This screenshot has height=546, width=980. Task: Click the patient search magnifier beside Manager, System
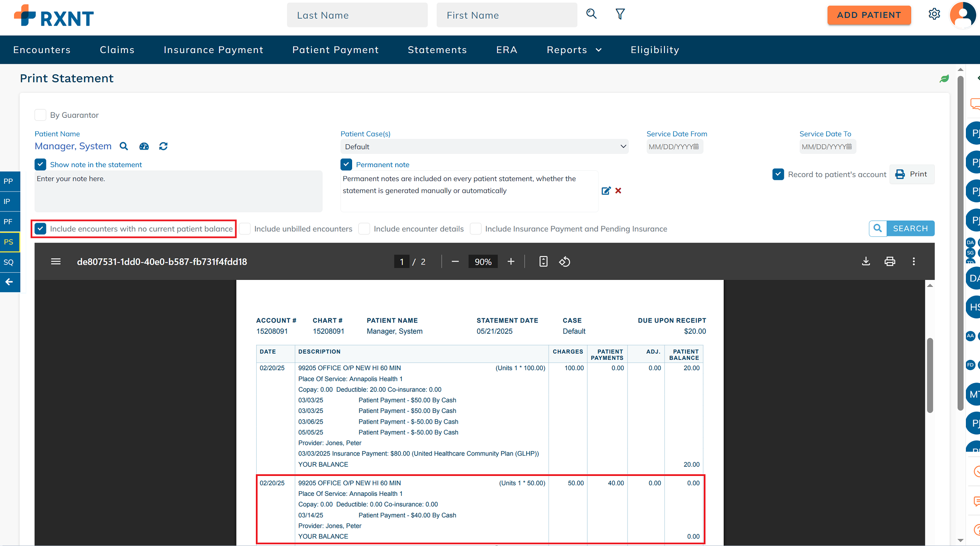tap(124, 146)
